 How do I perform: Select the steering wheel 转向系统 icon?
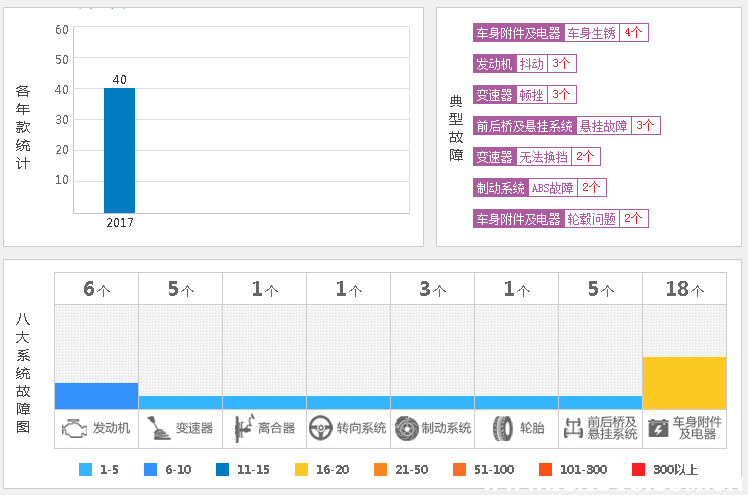(x=320, y=428)
